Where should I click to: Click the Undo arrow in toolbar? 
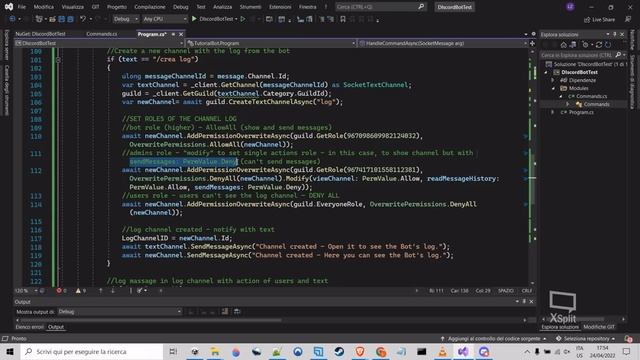pos(83,19)
